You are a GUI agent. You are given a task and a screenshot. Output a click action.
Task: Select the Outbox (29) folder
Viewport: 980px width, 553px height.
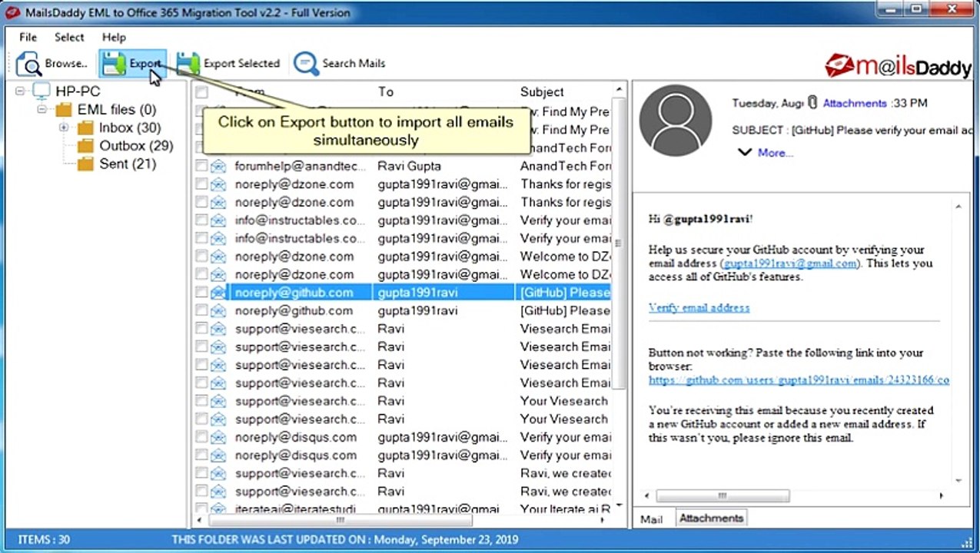point(135,145)
